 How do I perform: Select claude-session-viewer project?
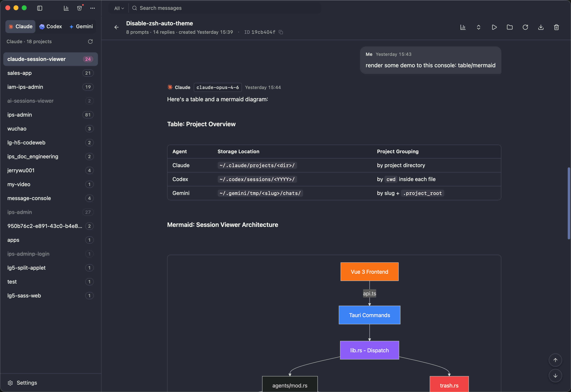coord(50,59)
